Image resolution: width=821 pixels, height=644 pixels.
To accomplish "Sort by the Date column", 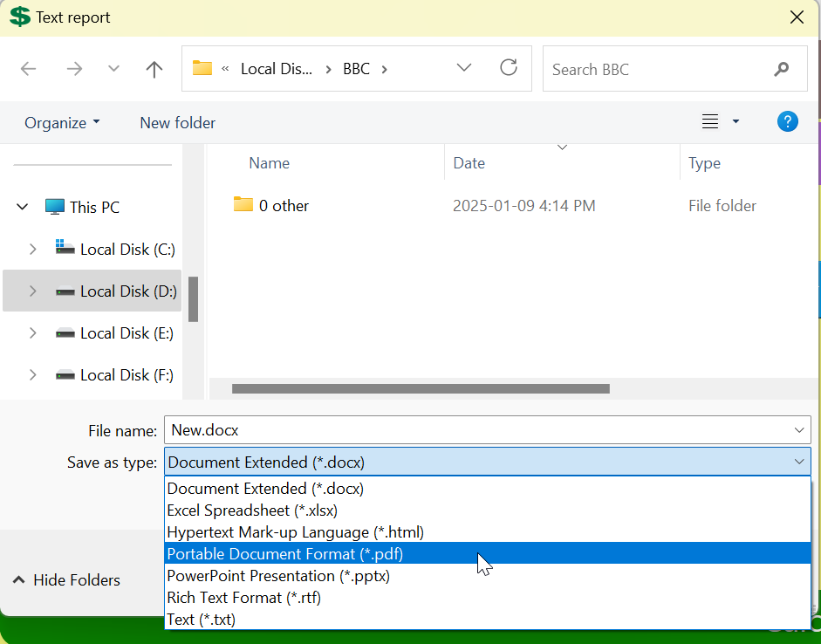I will coord(469,163).
